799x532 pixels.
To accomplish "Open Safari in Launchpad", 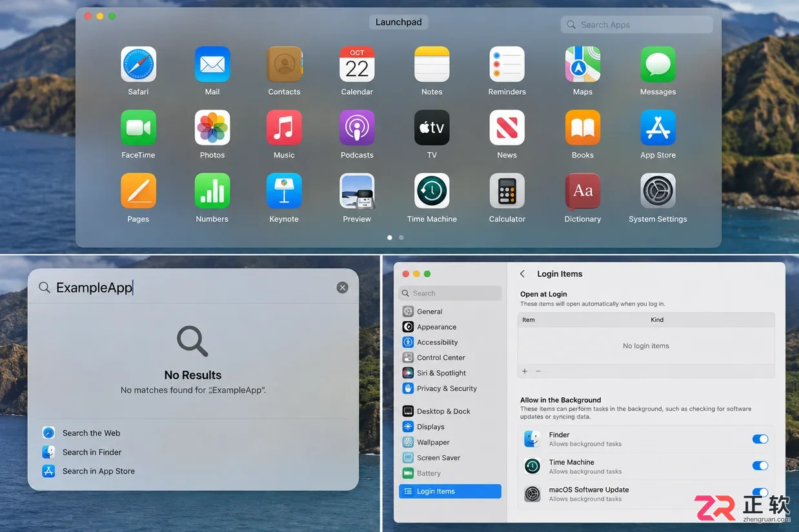I will [x=138, y=64].
